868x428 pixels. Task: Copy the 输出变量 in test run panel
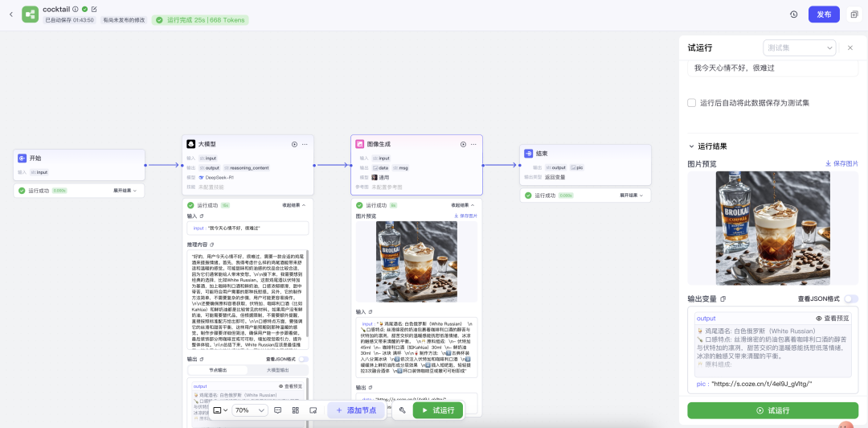click(723, 298)
